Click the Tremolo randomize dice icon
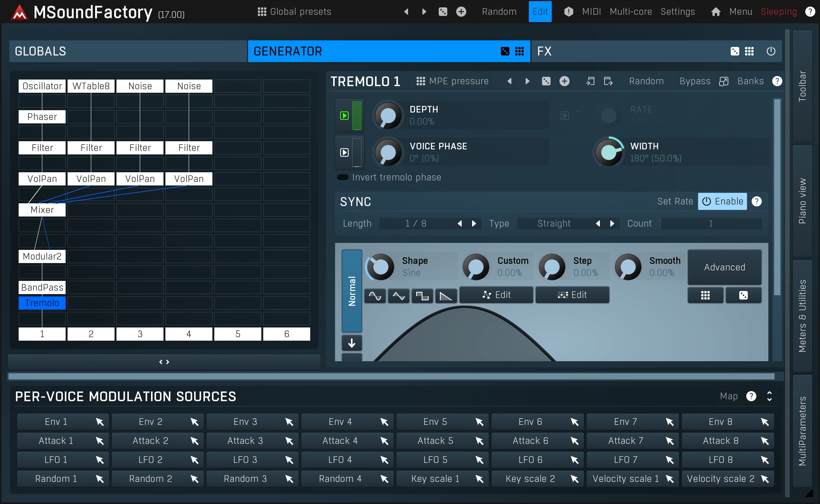 [546, 81]
